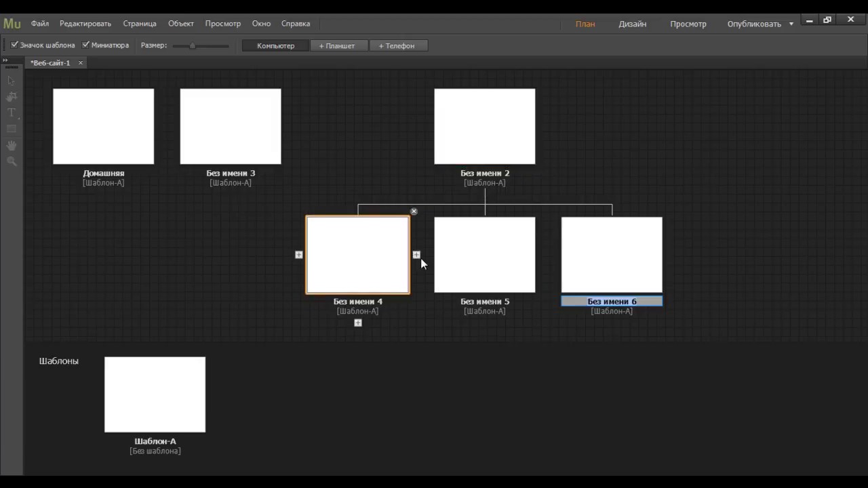Open the Объект menu

(x=181, y=24)
